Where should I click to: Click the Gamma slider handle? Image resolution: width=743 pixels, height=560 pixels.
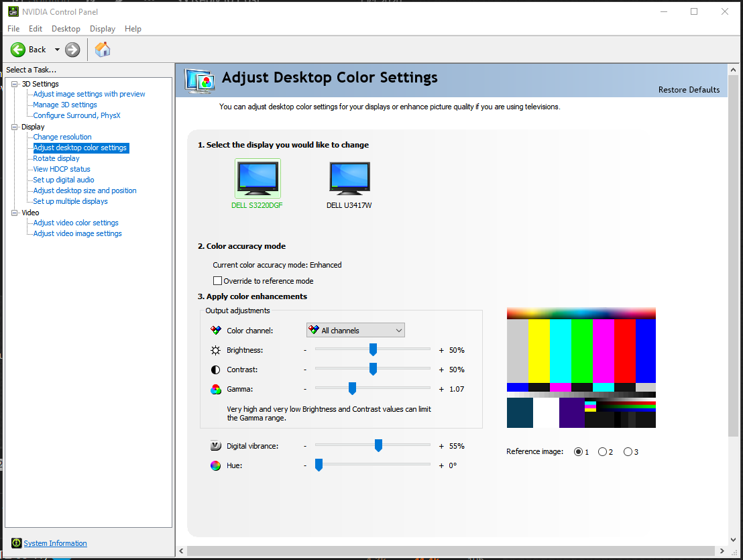click(x=352, y=388)
